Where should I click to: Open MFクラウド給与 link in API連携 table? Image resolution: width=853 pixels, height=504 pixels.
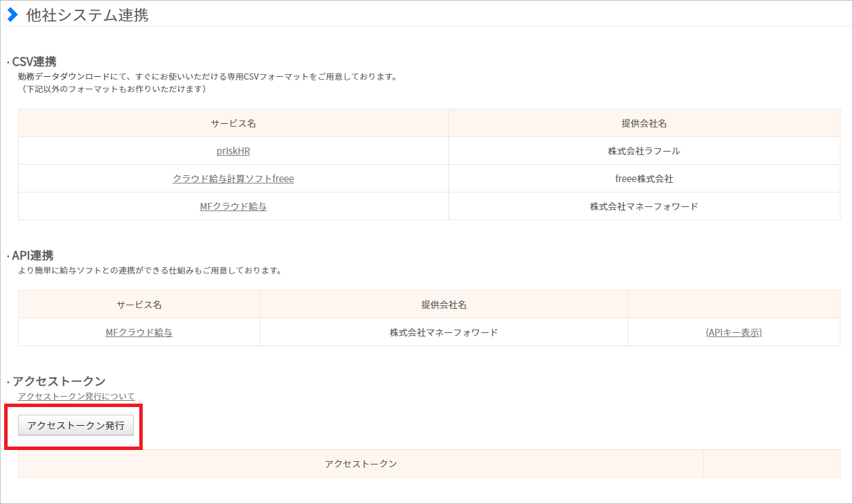(x=139, y=332)
